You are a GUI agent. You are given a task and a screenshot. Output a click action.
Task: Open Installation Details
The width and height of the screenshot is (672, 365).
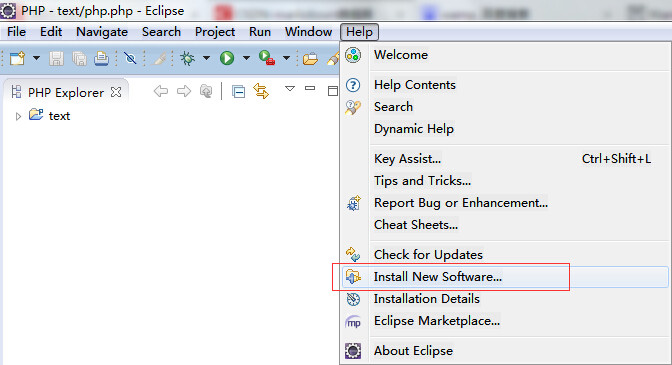[x=506, y=299]
